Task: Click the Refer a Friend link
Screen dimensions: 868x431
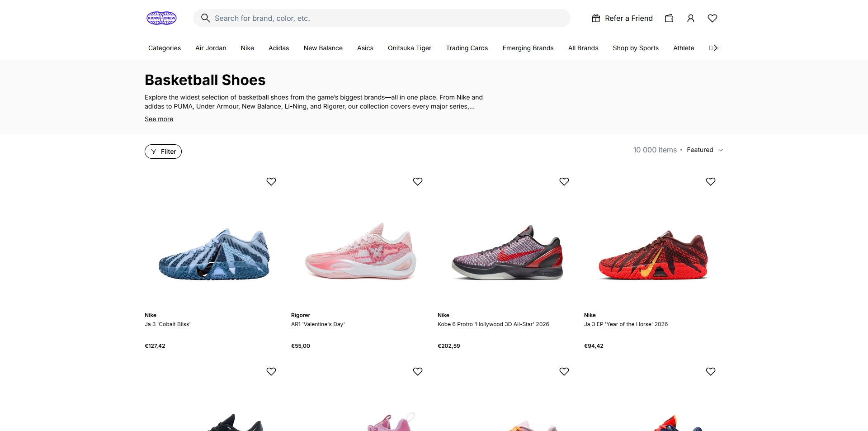Action: 628,18
